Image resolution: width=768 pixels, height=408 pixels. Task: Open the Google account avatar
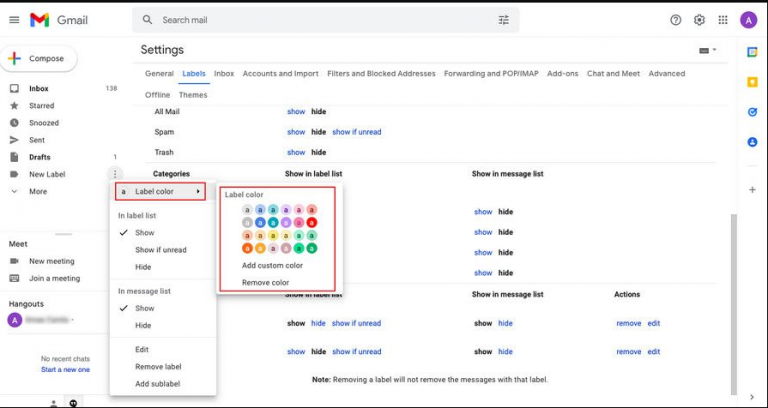coord(748,20)
